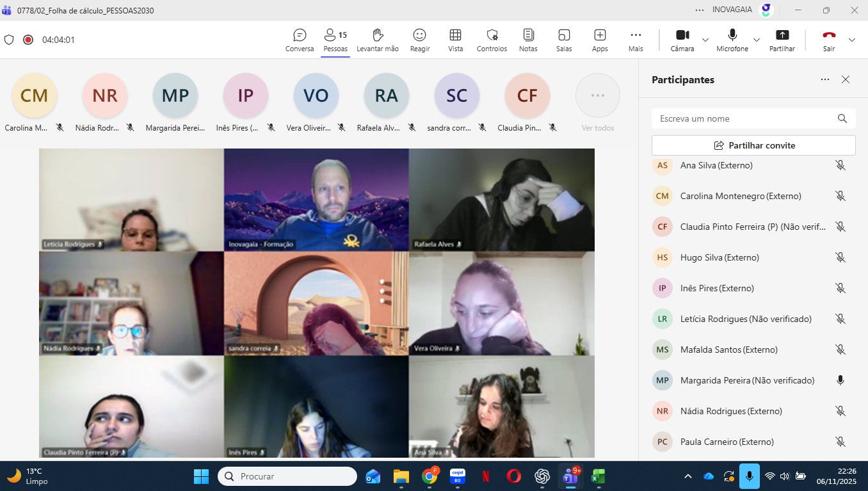
Task: Open the Notas meeting notes
Action: (x=528, y=40)
